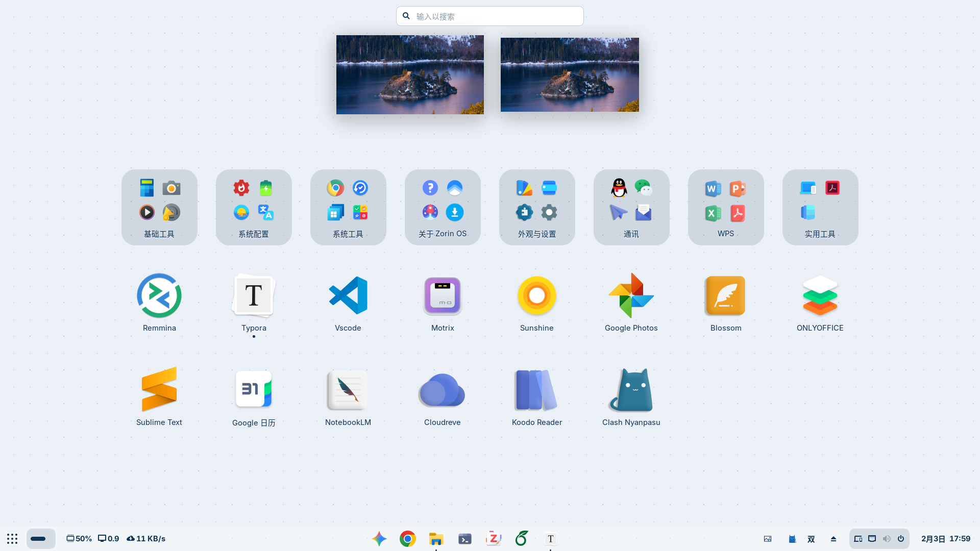
Task: Open Sublime Text editor
Action: pyautogui.click(x=159, y=390)
